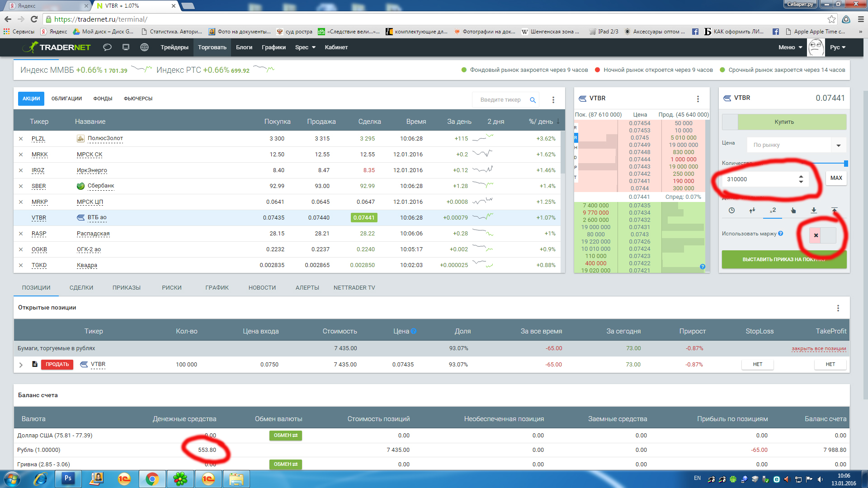This screenshot has width=868, height=488.
Task: Switch to the Фонды tab
Action: (x=103, y=99)
